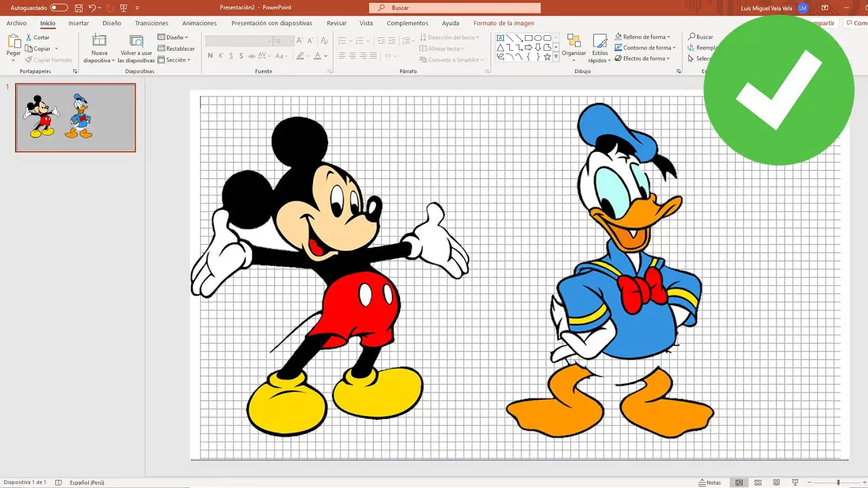868x488 pixels.
Task: Switch to the Revisar tab
Action: pos(336,23)
